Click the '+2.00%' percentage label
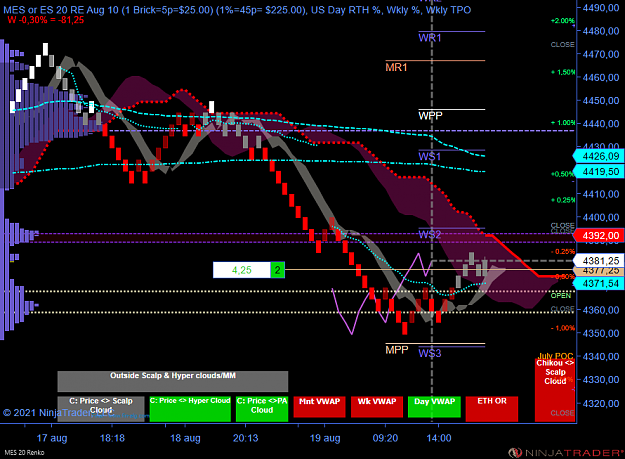The width and height of the screenshot is (625, 459). coord(562,21)
